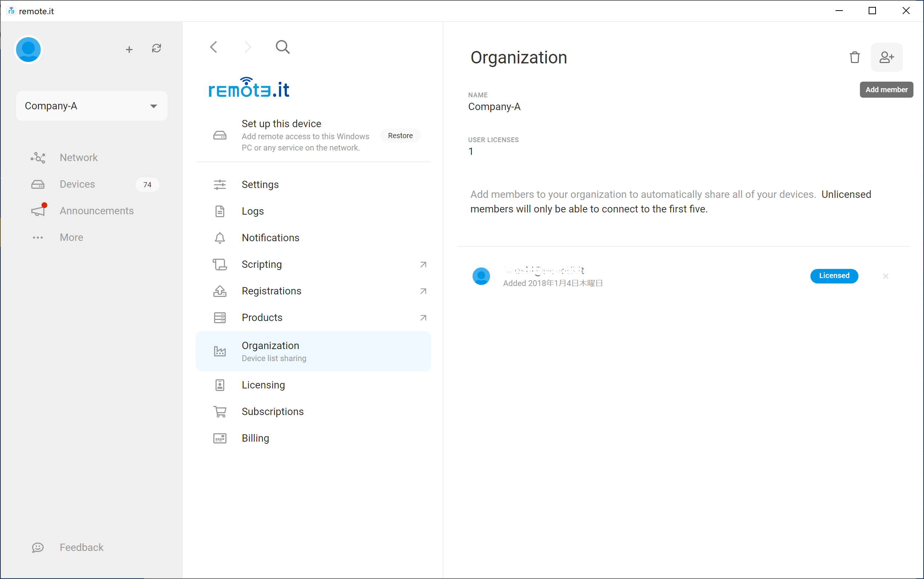The image size is (924, 579).
Task: Remove the member with the X button
Action: click(885, 276)
